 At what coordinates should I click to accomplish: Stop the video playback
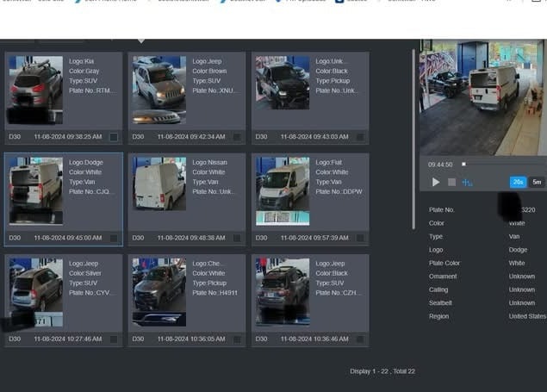pos(451,182)
